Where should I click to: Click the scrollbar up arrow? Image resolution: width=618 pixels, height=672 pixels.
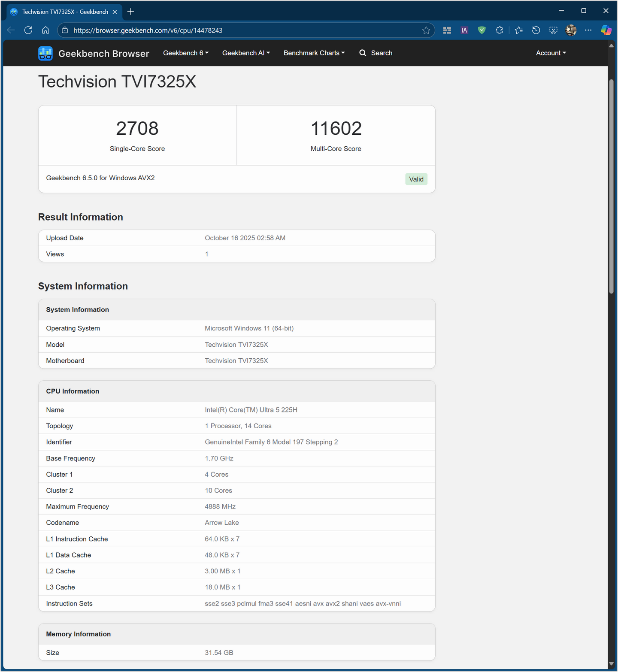tap(611, 45)
